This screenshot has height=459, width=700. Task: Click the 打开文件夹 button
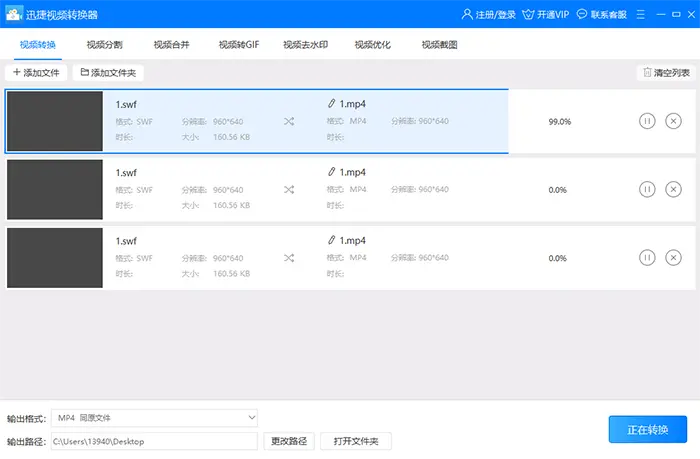356,441
